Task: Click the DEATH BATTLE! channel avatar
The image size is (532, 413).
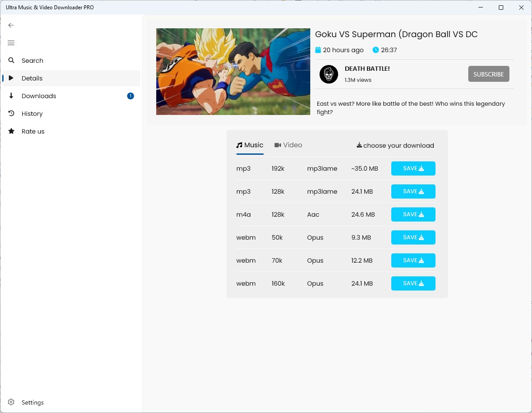Action: click(x=329, y=74)
